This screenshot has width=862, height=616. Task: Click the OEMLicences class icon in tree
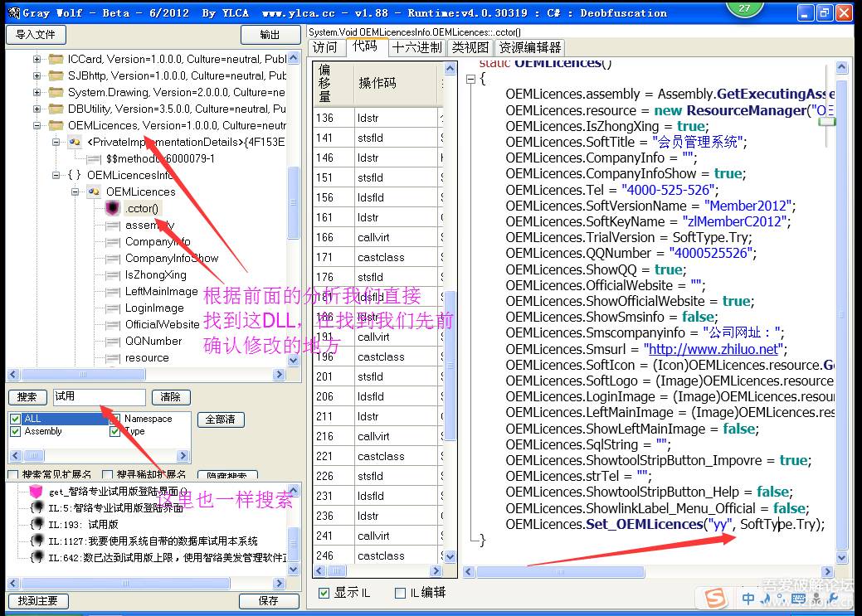point(94,192)
